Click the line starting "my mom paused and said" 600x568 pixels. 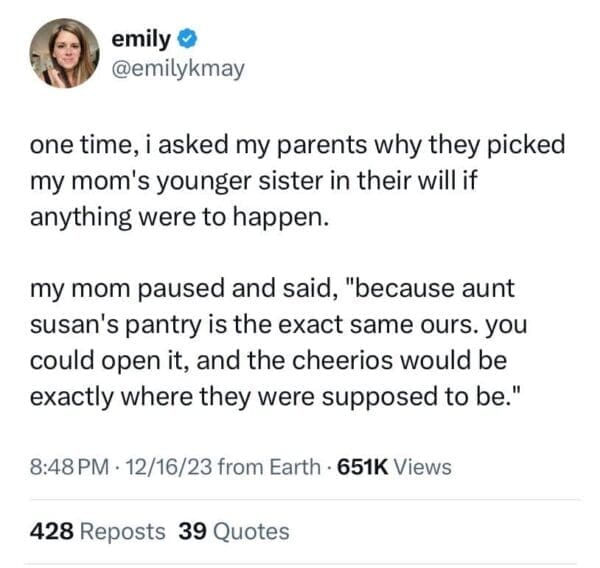click(271, 290)
